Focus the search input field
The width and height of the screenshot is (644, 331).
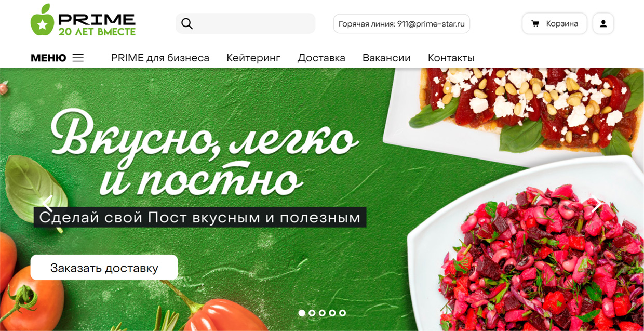(x=245, y=23)
